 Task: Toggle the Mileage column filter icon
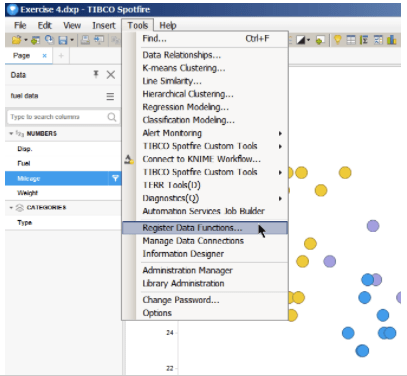(x=115, y=179)
